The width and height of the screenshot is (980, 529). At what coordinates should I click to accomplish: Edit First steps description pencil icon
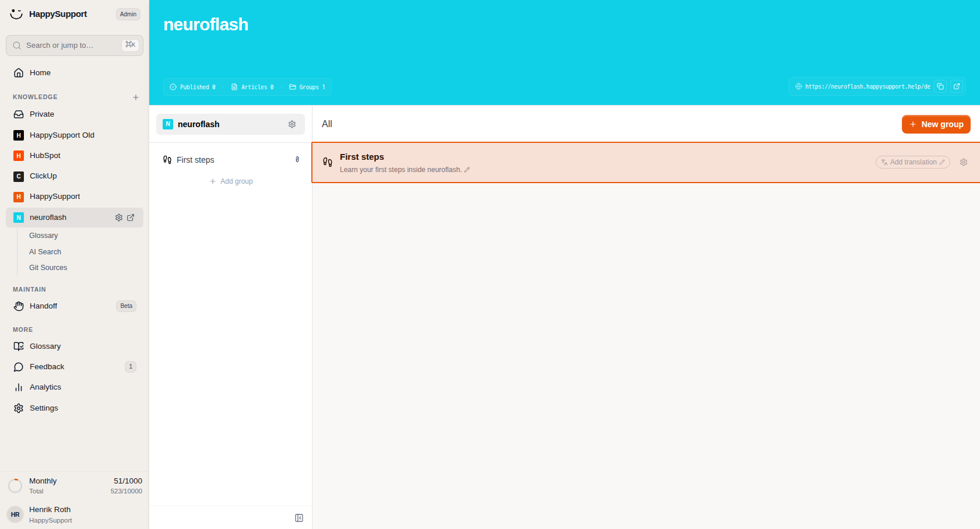[467, 170]
